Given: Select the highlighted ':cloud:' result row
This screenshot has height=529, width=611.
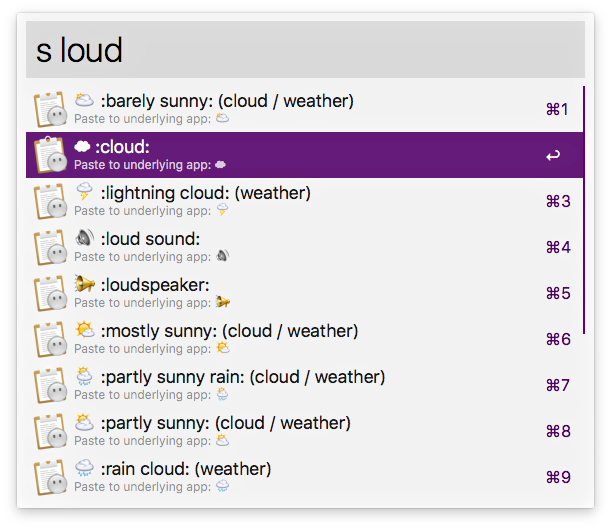Looking at the screenshot, I should pos(304,155).
